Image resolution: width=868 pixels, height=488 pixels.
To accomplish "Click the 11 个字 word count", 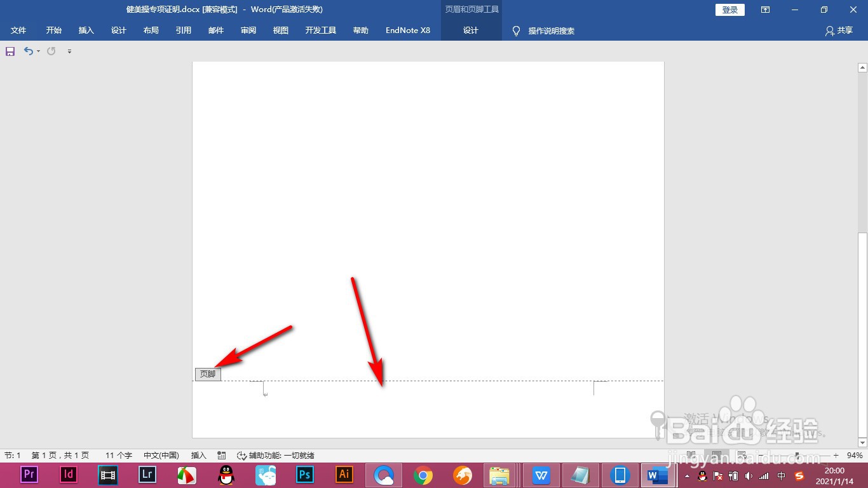I will (119, 456).
